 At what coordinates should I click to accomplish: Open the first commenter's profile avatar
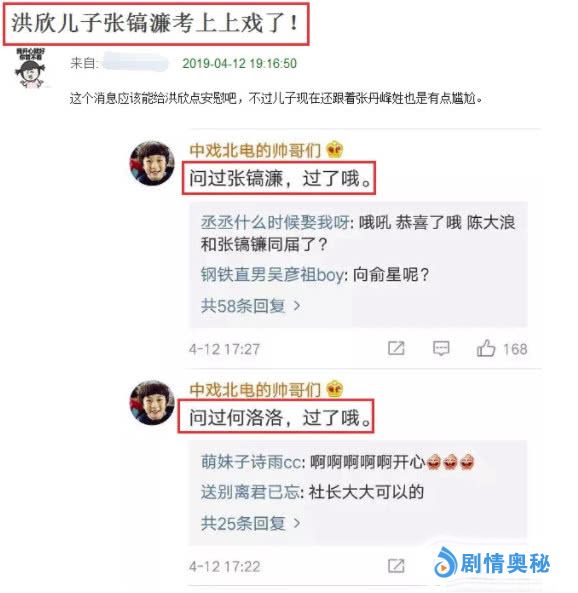click(152, 163)
